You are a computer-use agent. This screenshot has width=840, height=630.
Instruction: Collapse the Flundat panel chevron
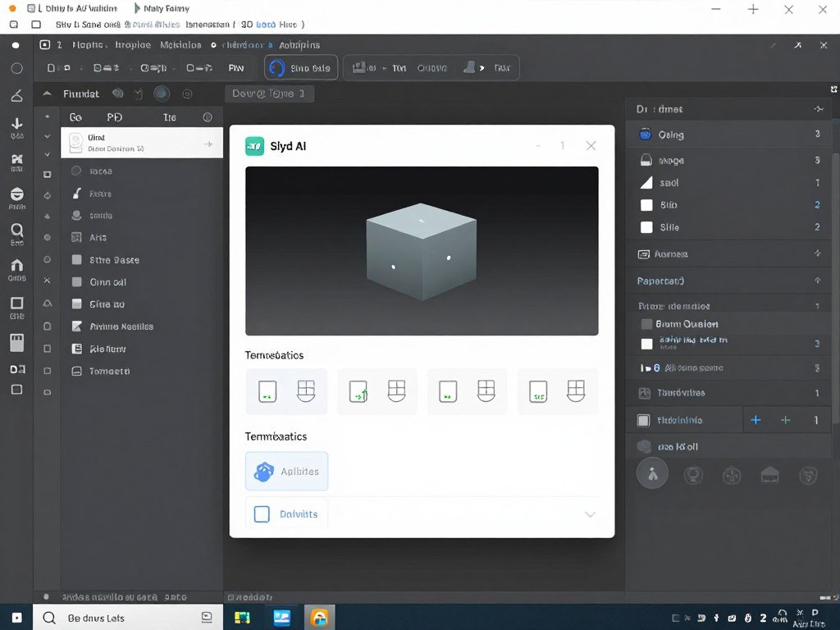point(47,94)
